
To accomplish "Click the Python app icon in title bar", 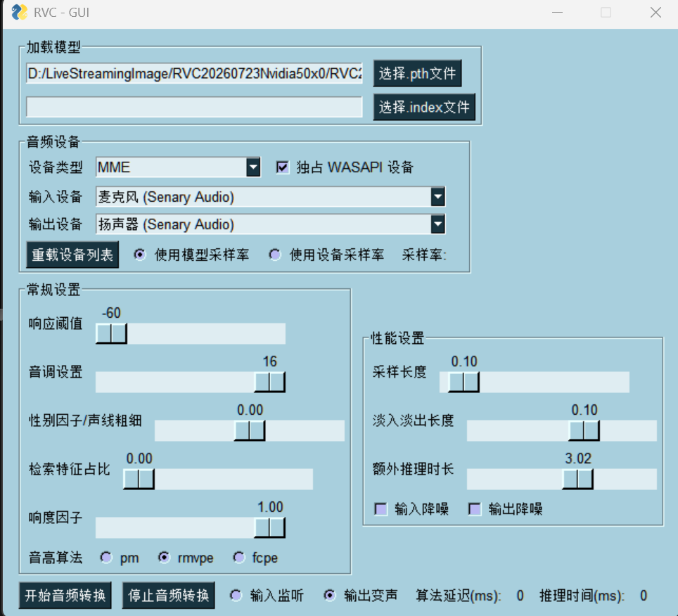I will coord(19,12).
